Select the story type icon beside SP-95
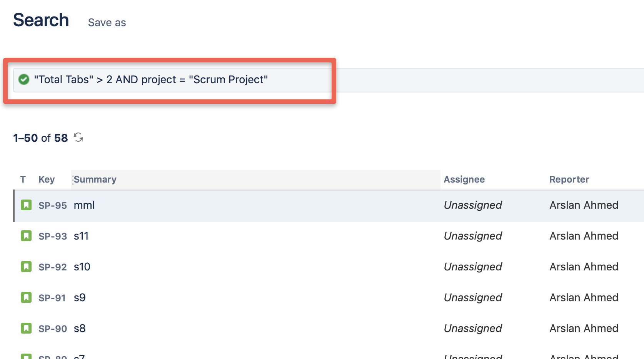The height and width of the screenshot is (359, 644). tap(25, 205)
